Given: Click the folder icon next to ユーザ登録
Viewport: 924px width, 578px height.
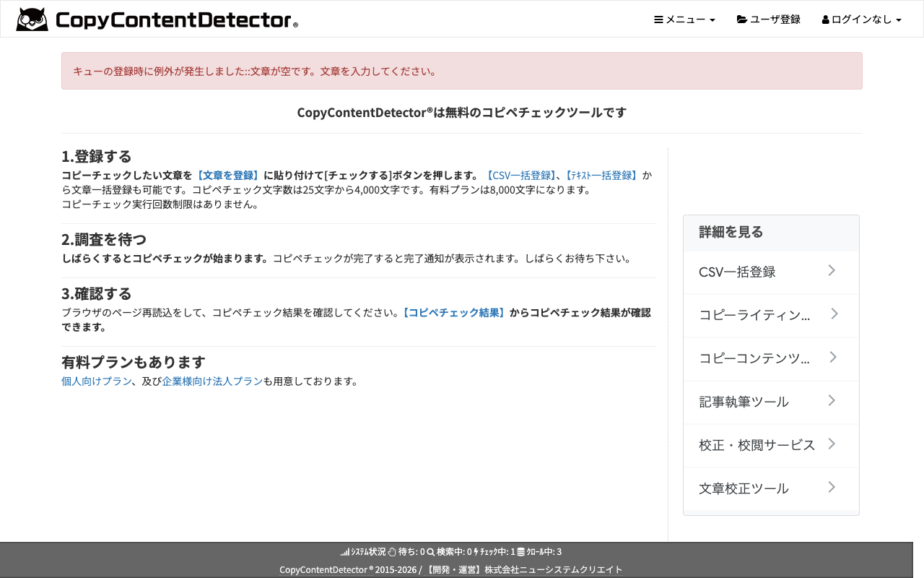Looking at the screenshot, I should click(743, 20).
